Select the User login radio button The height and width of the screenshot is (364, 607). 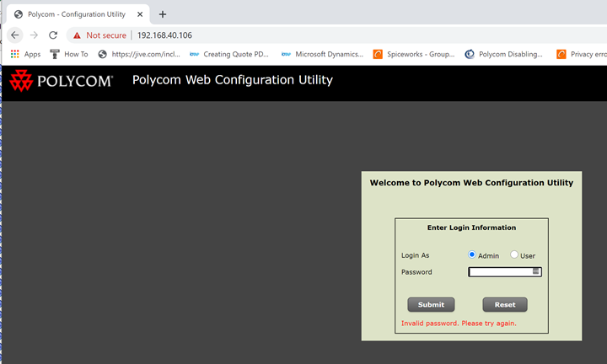coord(514,254)
